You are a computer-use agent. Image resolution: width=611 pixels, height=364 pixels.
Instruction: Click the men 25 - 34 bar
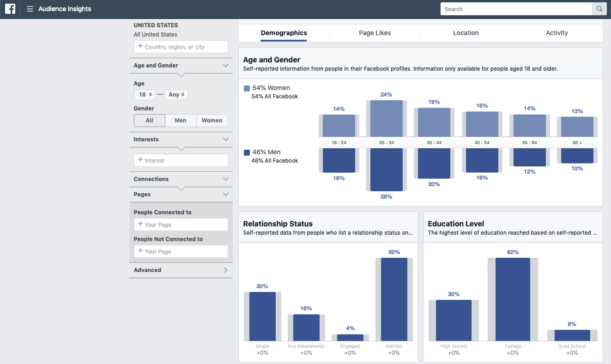(387, 170)
